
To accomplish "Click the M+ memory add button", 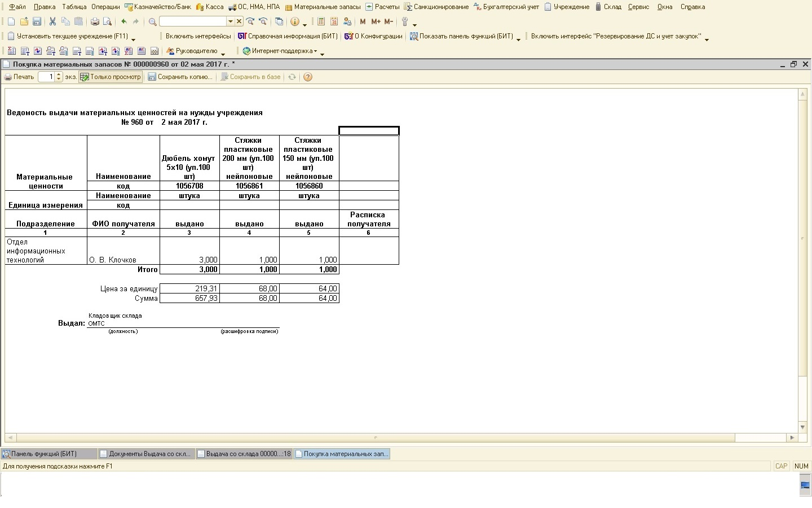I will pyautogui.click(x=376, y=21).
